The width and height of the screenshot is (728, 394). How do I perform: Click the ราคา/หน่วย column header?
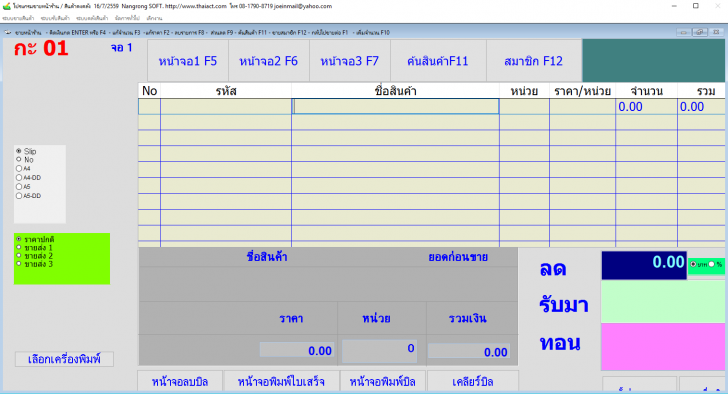pyautogui.click(x=582, y=91)
